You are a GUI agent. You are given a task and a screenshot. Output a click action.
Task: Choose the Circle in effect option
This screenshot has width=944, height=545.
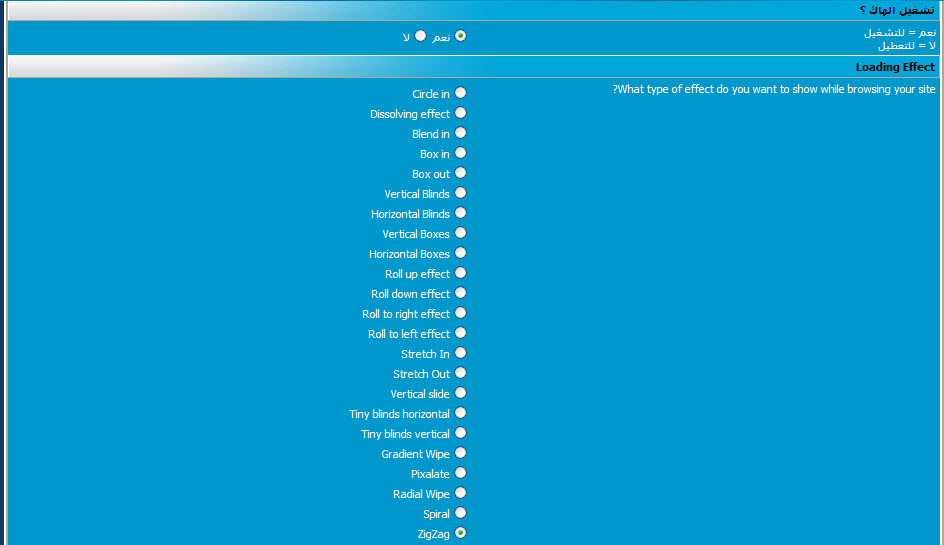[460, 93]
